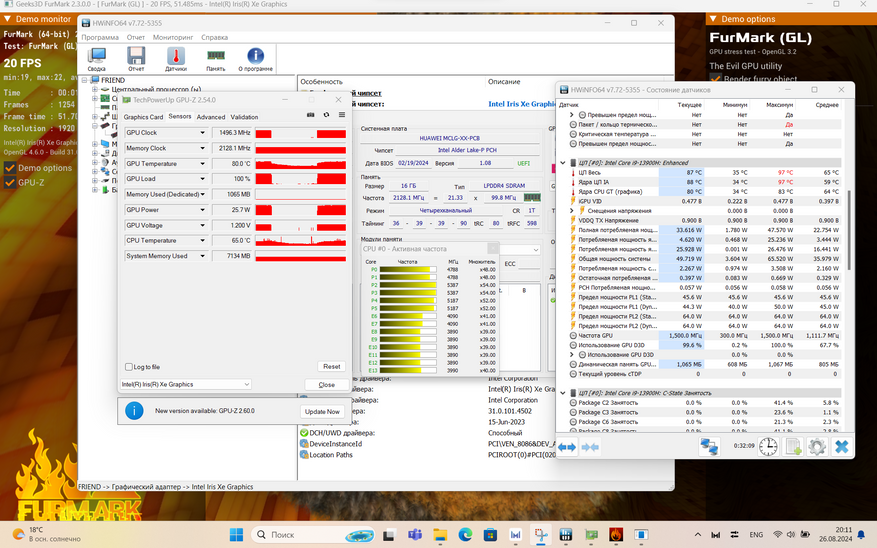
Task: Uncheck the 'Demo options' checkbox in FurMark
Action: coord(10,168)
